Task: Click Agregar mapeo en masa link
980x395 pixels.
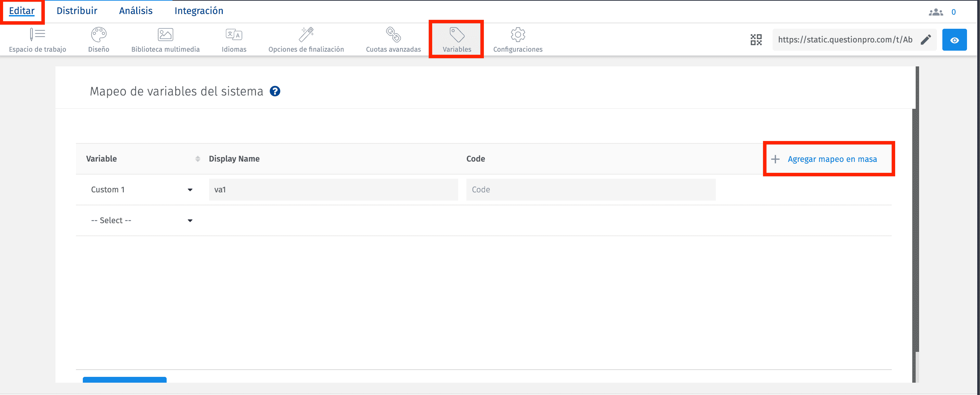Action: 833,159
